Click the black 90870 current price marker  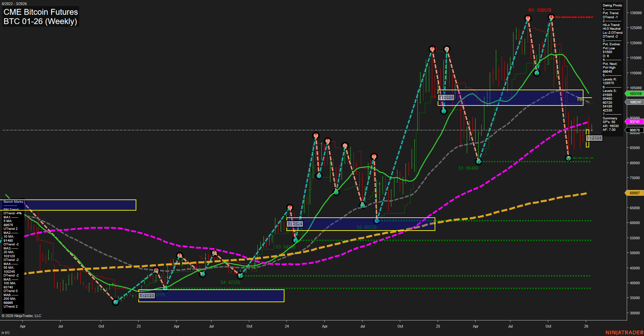(635, 129)
